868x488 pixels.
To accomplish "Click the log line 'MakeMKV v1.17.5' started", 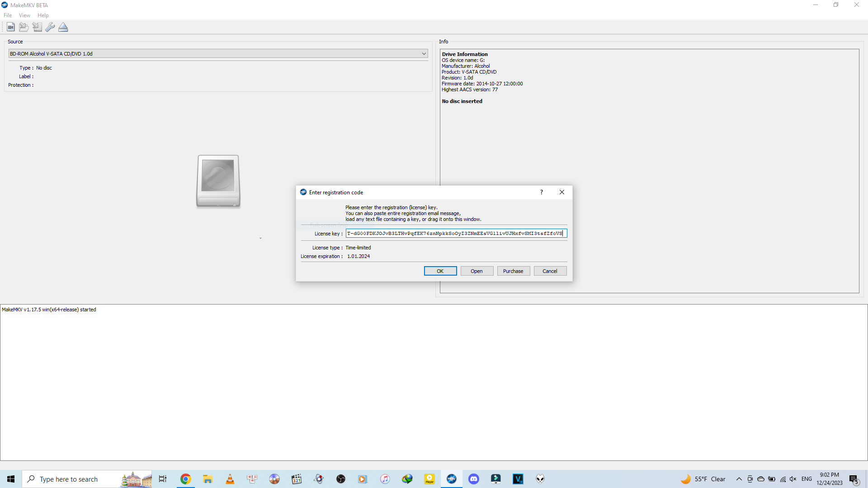I will click(x=49, y=310).
